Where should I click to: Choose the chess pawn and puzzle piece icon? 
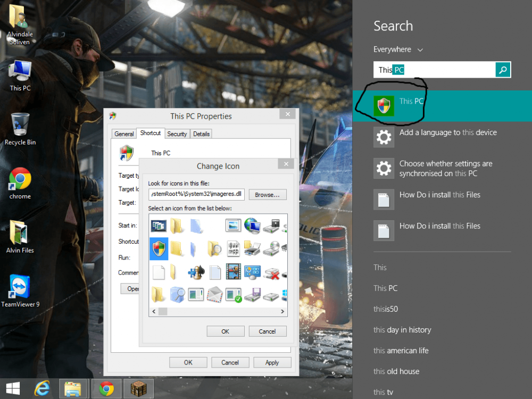click(x=196, y=272)
